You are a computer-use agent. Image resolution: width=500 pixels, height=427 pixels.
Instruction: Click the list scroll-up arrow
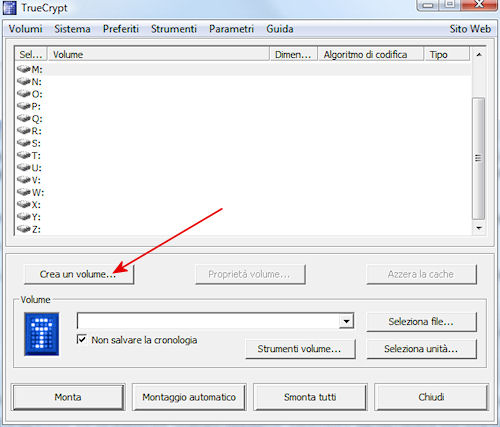click(479, 54)
